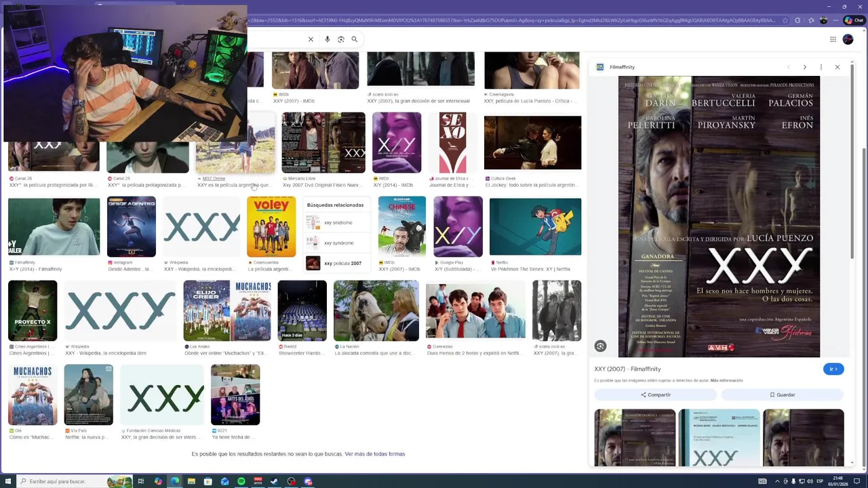Select related search 'xxy syndrome'

click(338, 243)
